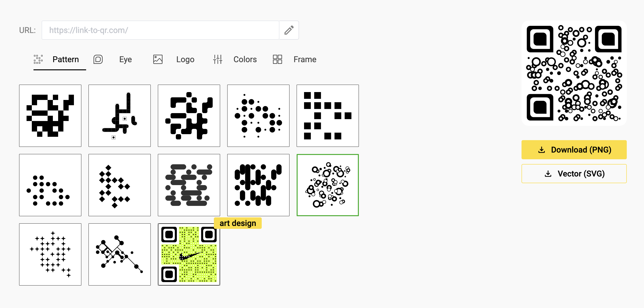Click the Eye rounded-square icon

[x=98, y=60]
